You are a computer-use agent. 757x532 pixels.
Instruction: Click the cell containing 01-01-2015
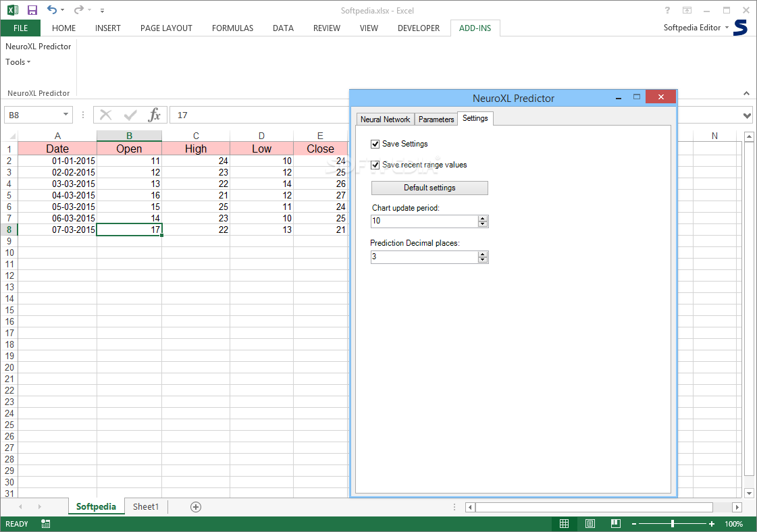coord(57,161)
